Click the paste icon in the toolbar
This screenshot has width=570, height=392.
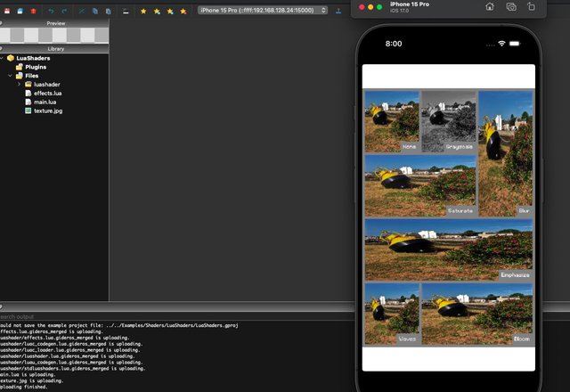tap(109, 12)
